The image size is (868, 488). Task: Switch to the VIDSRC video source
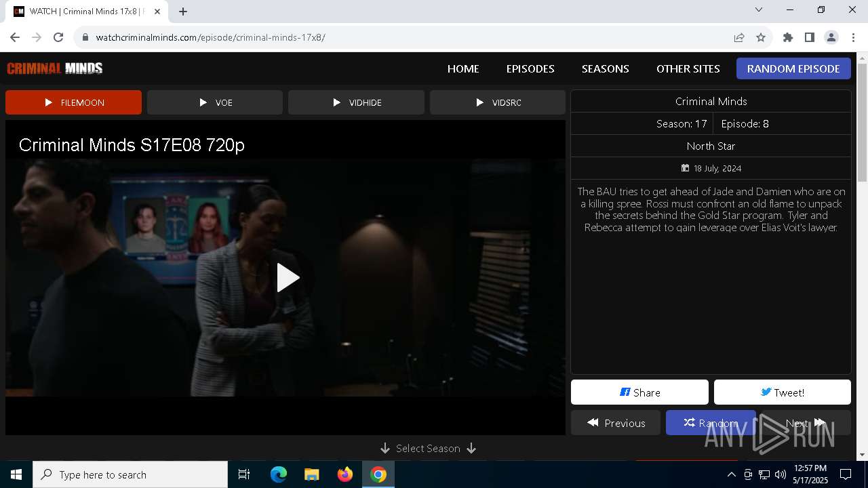click(498, 102)
